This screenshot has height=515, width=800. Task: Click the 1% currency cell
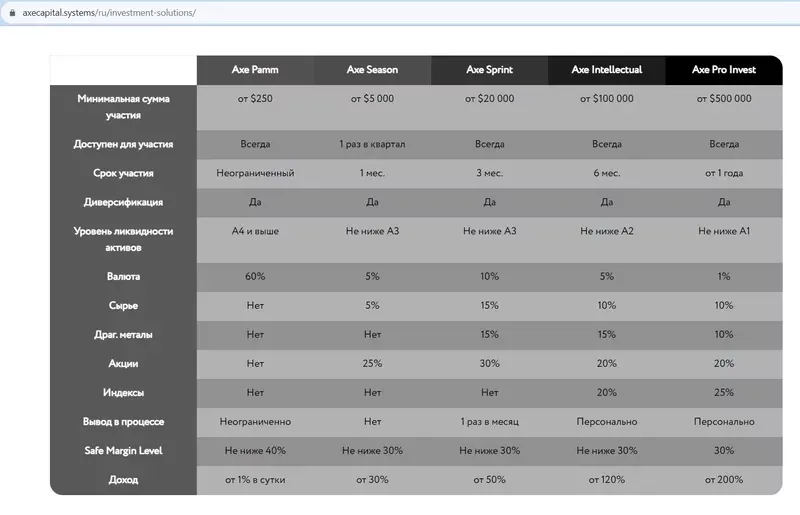coord(724,277)
